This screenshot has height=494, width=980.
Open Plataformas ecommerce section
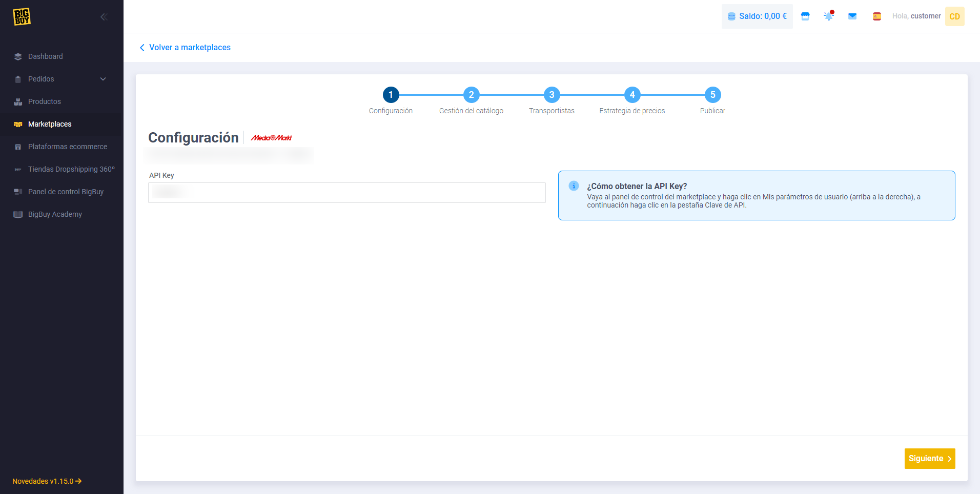coord(68,147)
